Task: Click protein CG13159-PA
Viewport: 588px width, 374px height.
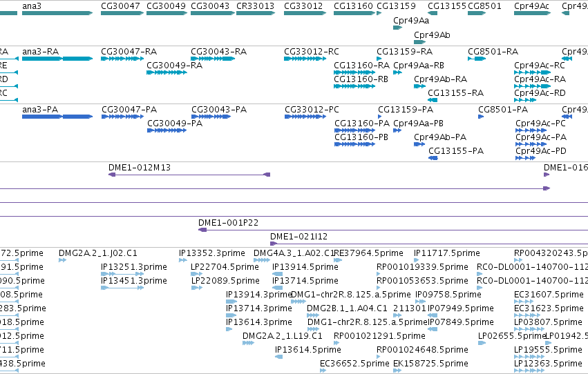Action: [x=380, y=117]
